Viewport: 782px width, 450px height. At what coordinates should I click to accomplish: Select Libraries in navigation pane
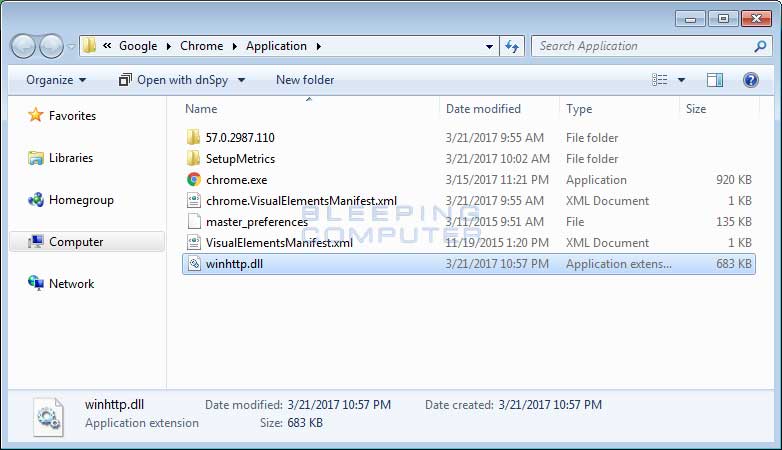click(x=71, y=158)
